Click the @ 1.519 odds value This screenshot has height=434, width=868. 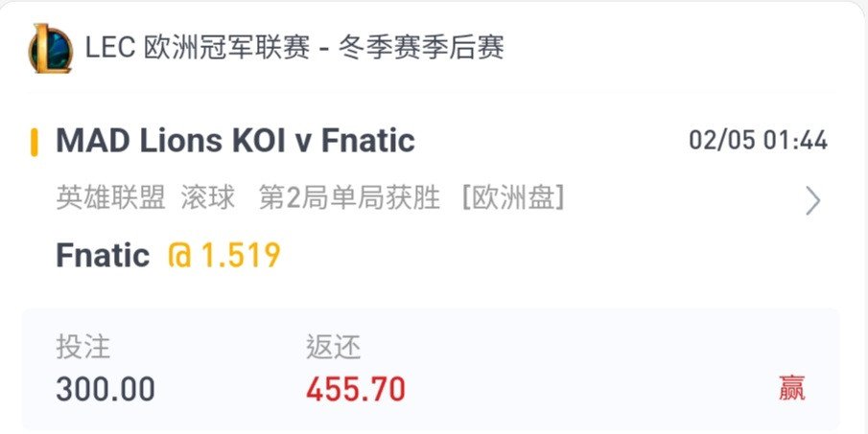[x=224, y=256]
